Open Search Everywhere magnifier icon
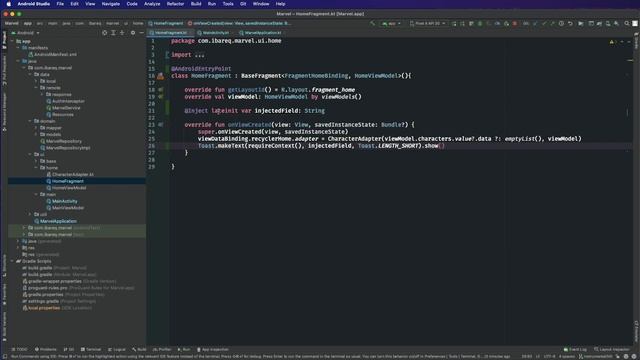640x360 pixels. click(627, 24)
